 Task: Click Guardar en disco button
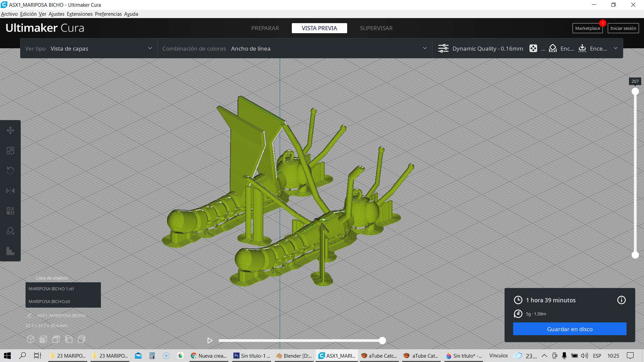[x=570, y=329]
